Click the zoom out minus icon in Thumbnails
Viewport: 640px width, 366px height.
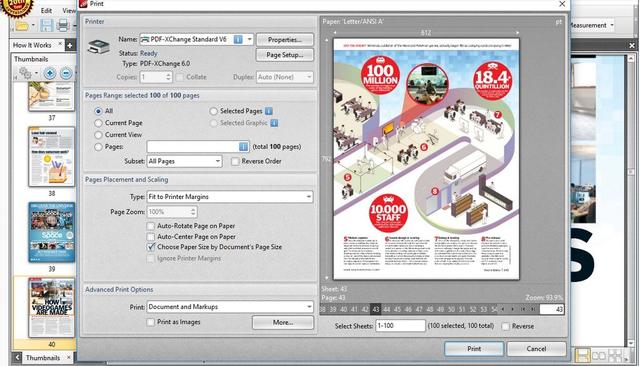coord(66,73)
